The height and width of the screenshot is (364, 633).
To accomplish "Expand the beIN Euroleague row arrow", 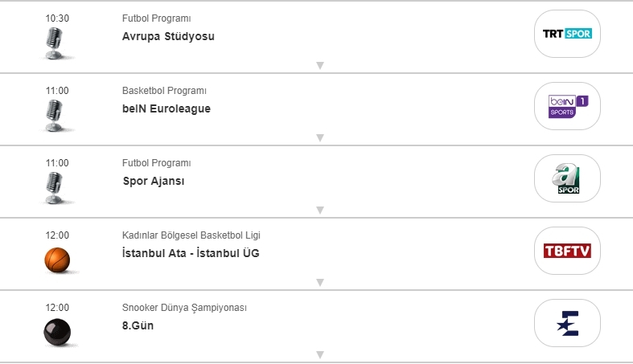I will pos(319,137).
